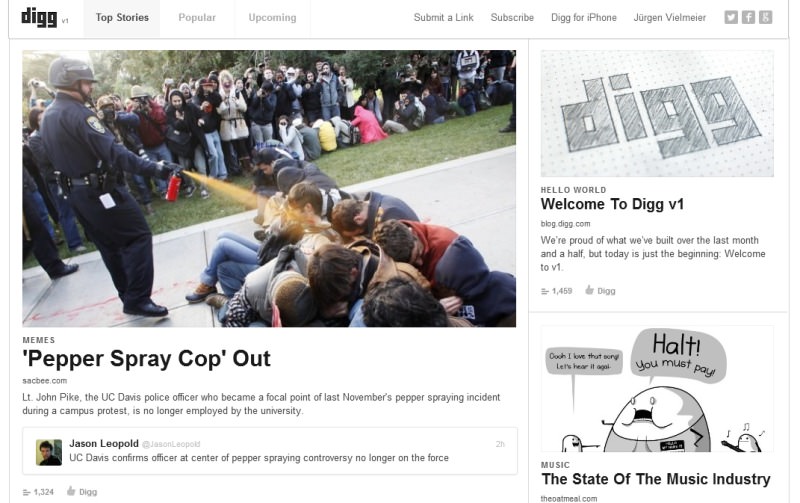Click Submit a Link
Viewport: 800px width, 503px height.
(x=443, y=18)
